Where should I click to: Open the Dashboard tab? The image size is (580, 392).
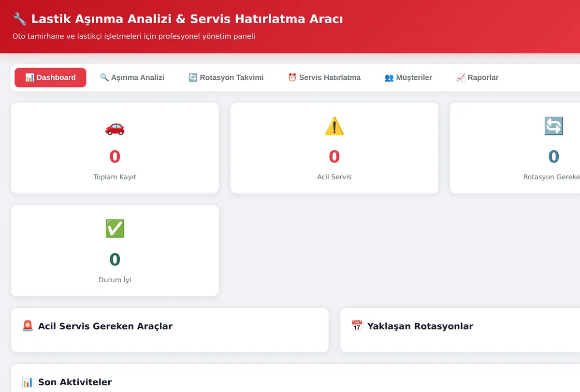point(50,77)
